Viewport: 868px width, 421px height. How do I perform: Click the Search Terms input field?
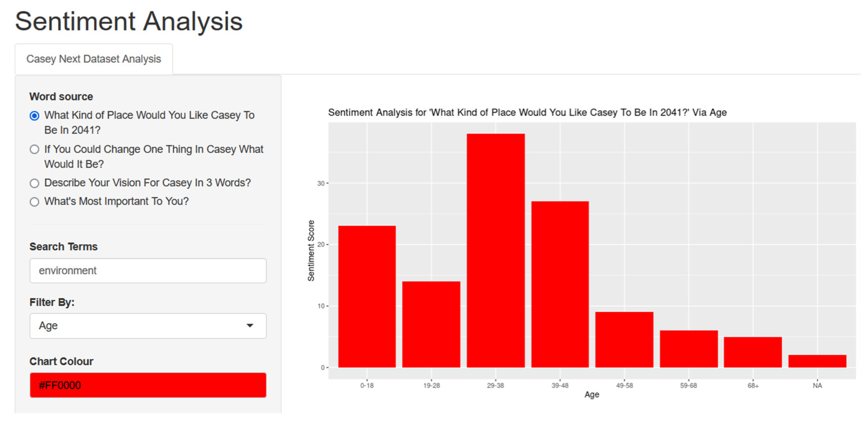click(148, 271)
